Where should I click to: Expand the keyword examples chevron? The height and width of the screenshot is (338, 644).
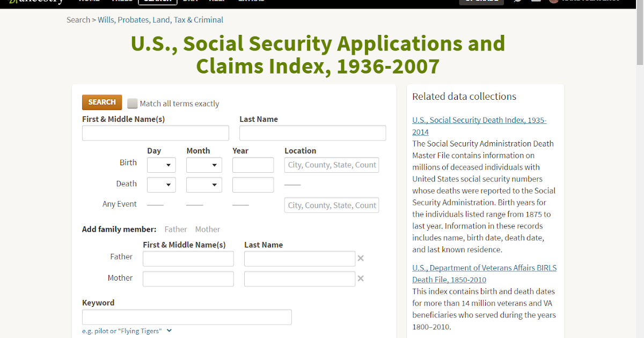(x=169, y=330)
